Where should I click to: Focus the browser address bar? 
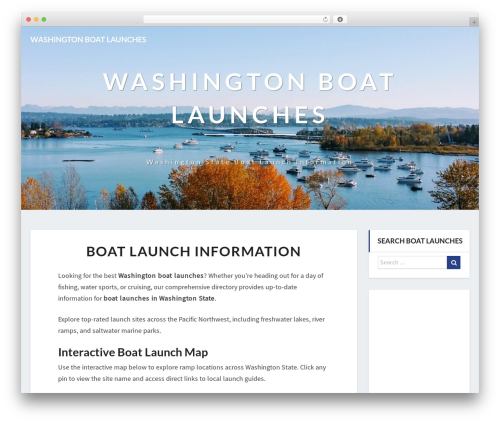click(237, 20)
